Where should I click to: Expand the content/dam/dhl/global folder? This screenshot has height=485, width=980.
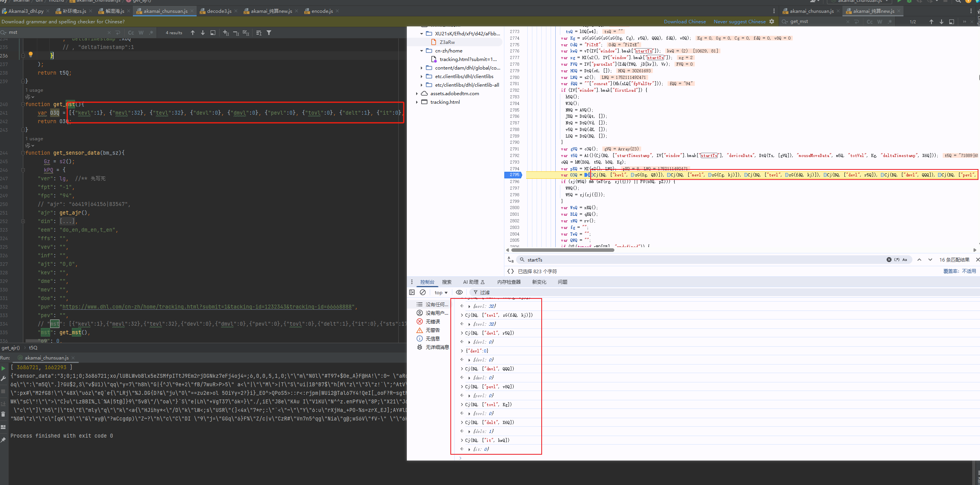pyautogui.click(x=422, y=68)
